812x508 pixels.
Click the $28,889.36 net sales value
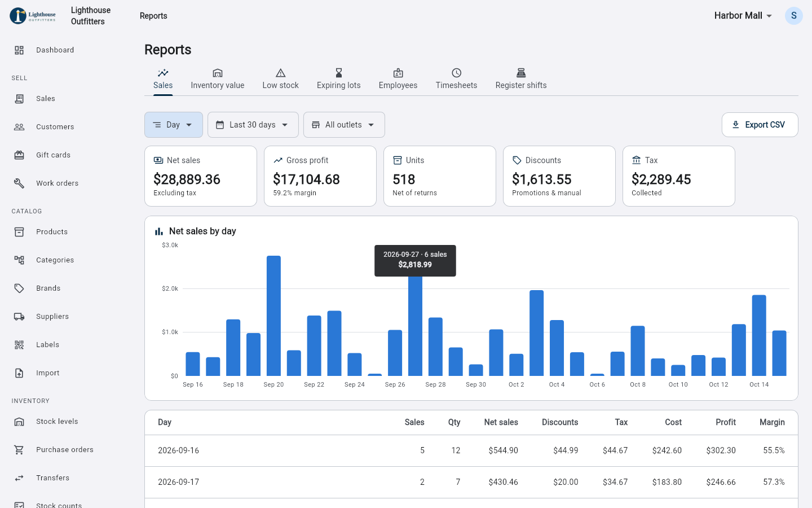coord(187,179)
